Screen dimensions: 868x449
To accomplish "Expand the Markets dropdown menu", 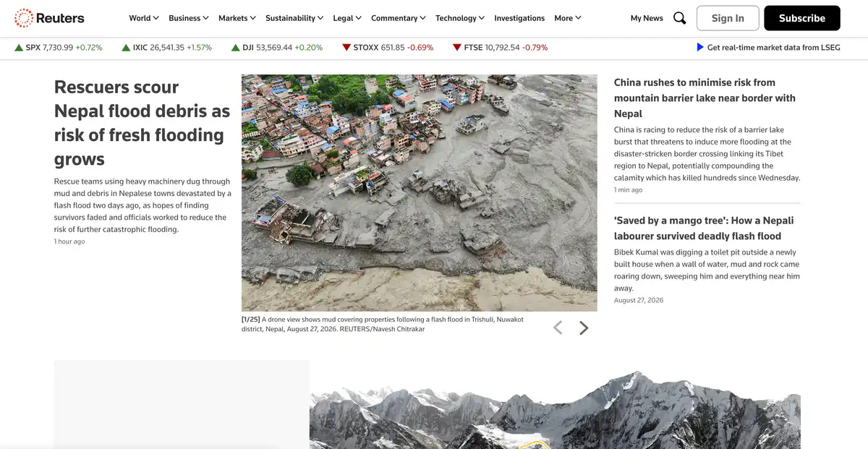I will tap(237, 18).
